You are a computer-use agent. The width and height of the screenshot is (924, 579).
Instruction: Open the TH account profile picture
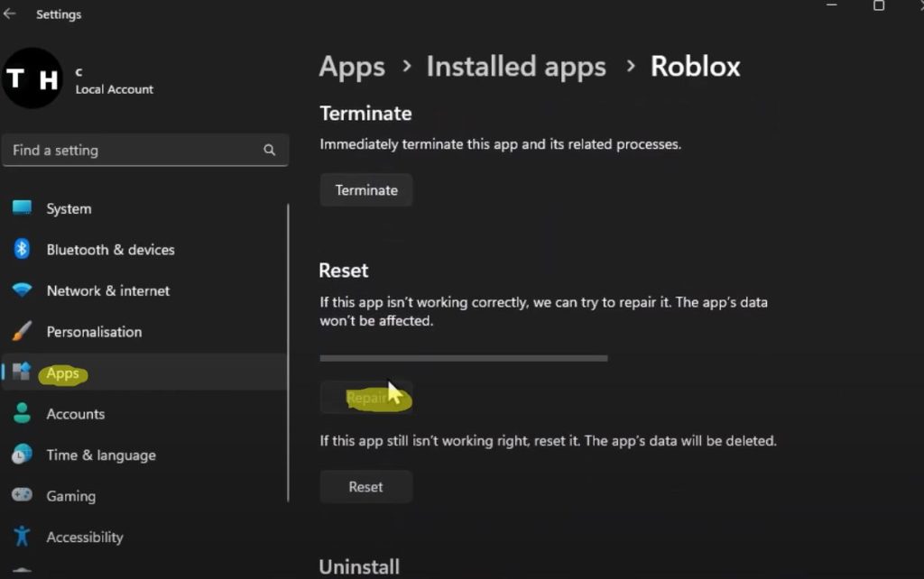[32, 78]
